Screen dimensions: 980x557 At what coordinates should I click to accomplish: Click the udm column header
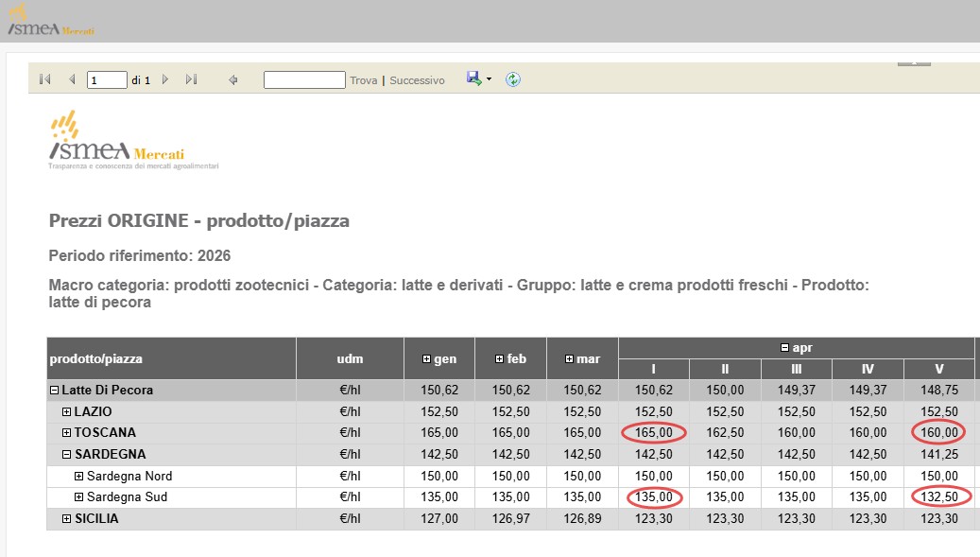350,358
